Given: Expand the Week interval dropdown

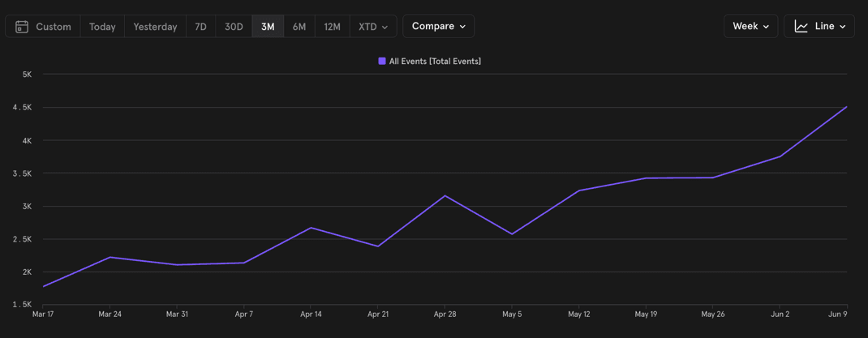Looking at the screenshot, I should pyautogui.click(x=750, y=26).
